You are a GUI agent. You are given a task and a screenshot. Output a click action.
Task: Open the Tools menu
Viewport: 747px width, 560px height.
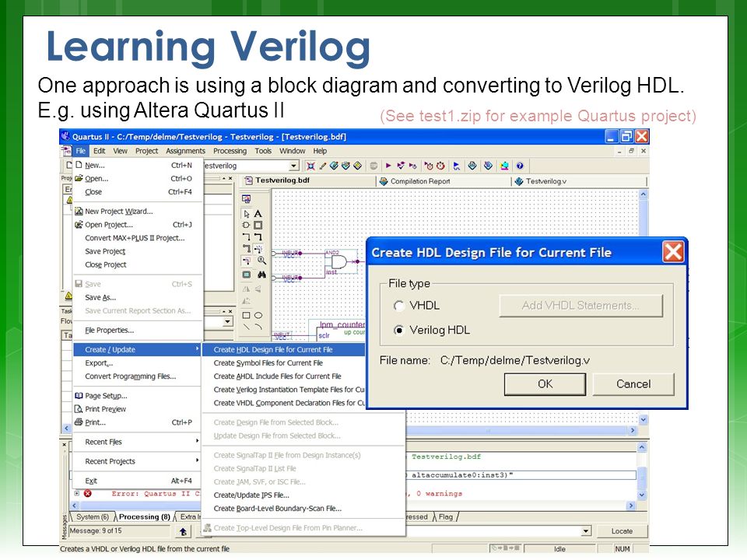[x=263, y=151]
